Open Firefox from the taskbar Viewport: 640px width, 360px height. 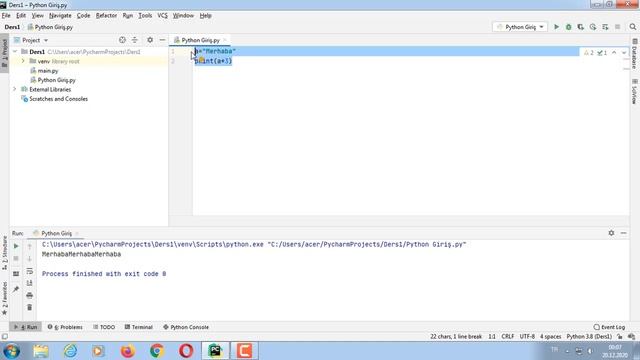pos(127,351)
